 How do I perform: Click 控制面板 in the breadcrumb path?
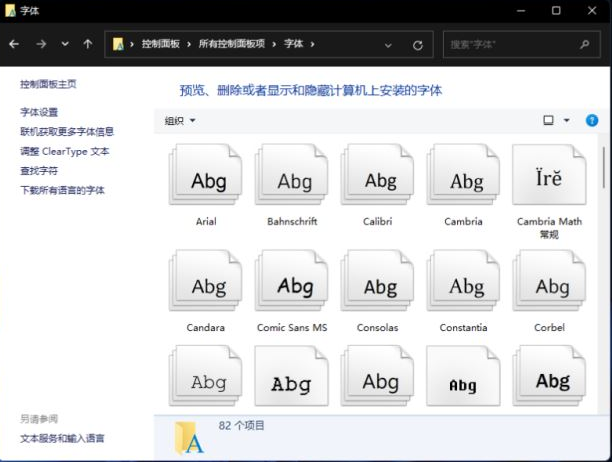pos(160,45)
